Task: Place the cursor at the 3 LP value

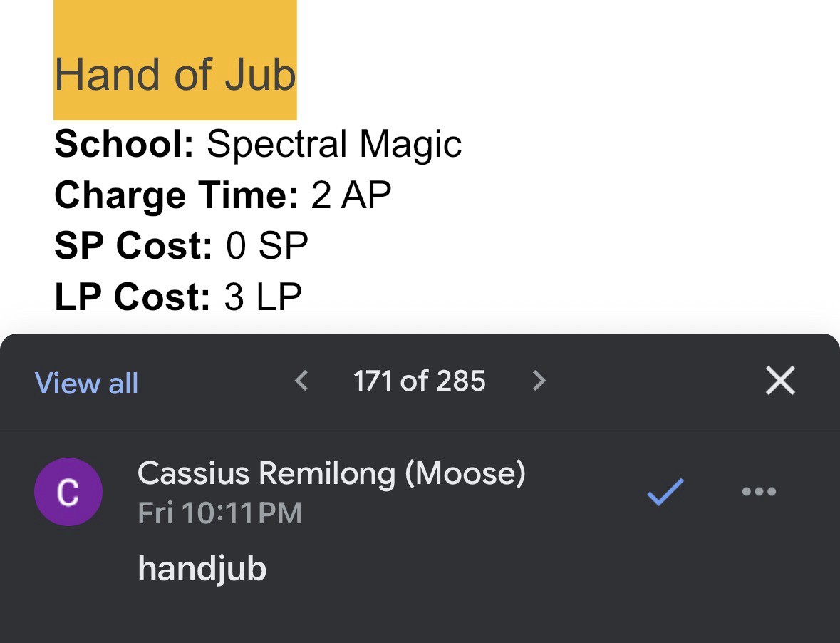Action: [x=263, y=297]
